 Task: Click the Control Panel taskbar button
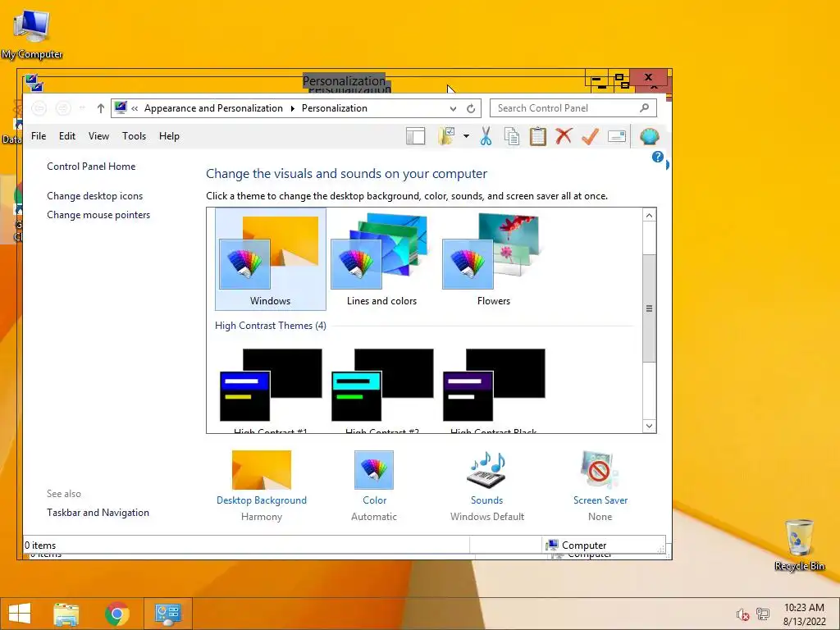167,614
